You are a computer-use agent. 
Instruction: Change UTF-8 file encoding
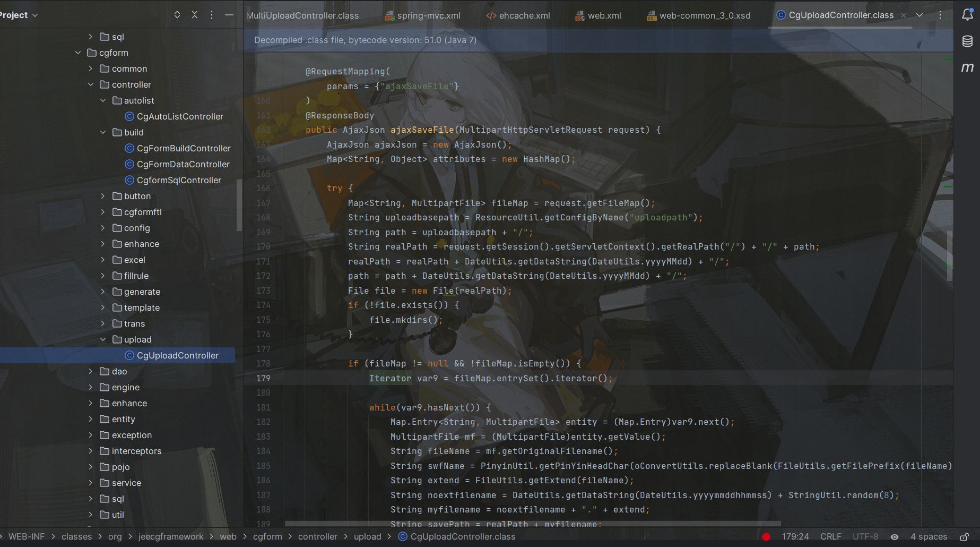coord(865,537)
